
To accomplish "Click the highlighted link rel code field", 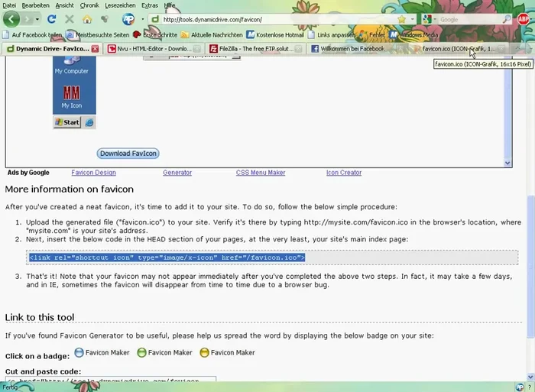I will (167, 258).
